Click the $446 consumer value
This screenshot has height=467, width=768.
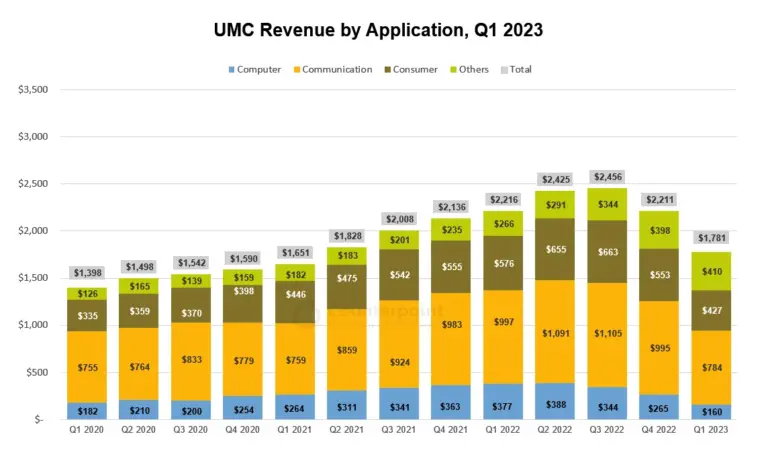[x=295, y=294]
